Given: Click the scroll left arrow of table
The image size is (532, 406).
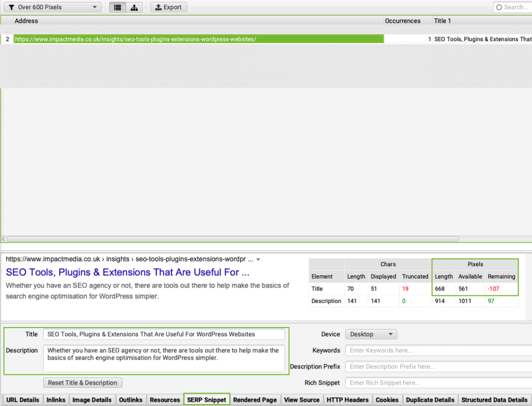Looking at the screenshot, I should 4,239.
